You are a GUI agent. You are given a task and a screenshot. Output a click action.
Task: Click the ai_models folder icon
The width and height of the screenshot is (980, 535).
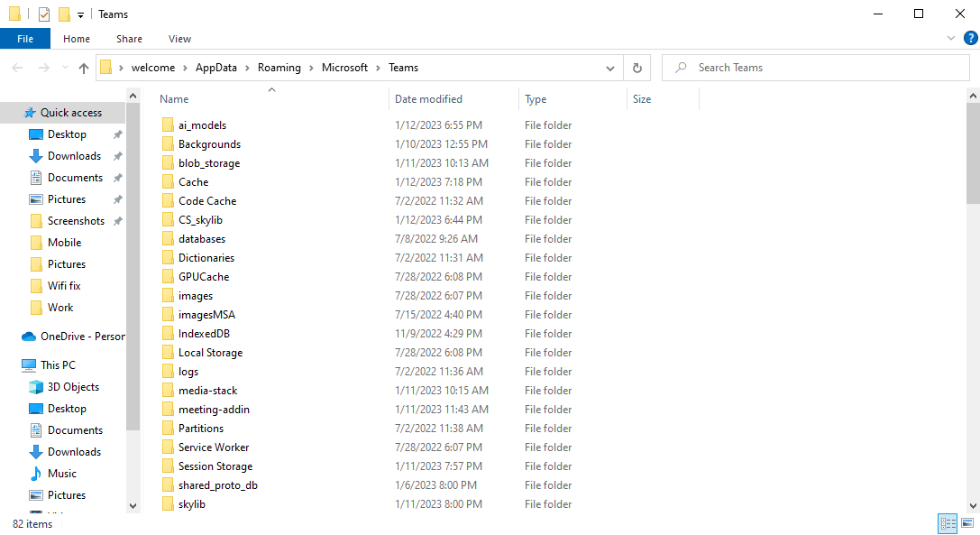click(168, 125)
